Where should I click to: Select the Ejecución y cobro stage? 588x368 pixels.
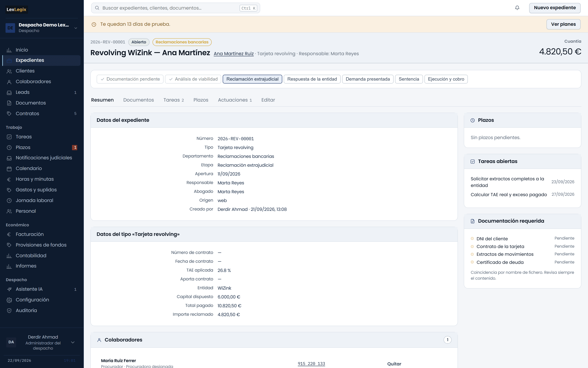(x=446, y=79)
